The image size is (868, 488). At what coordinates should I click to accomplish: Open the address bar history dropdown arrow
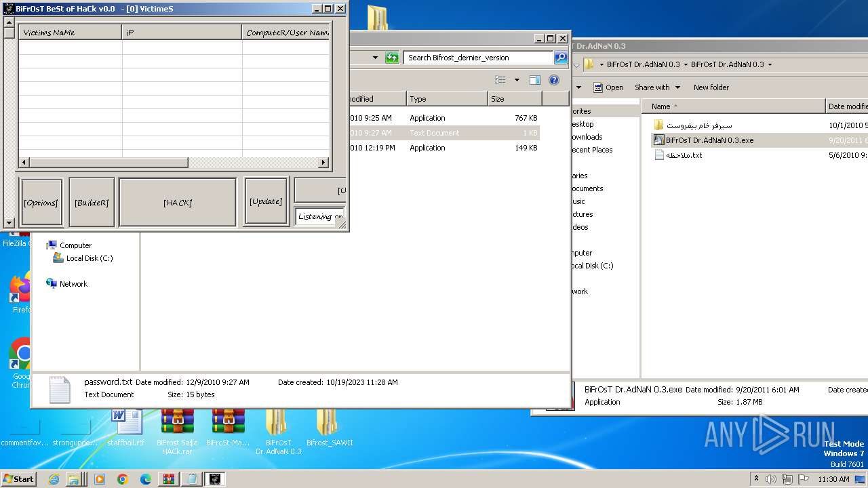click(375, 58)
